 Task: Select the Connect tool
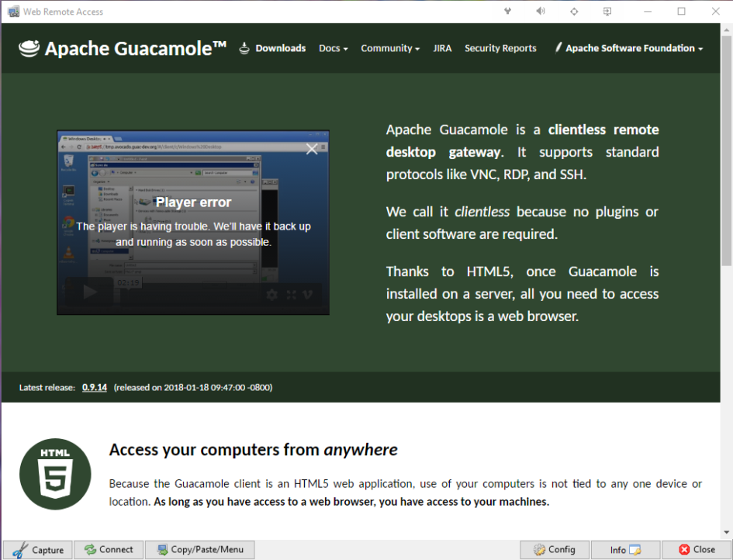tap(108, 549)
